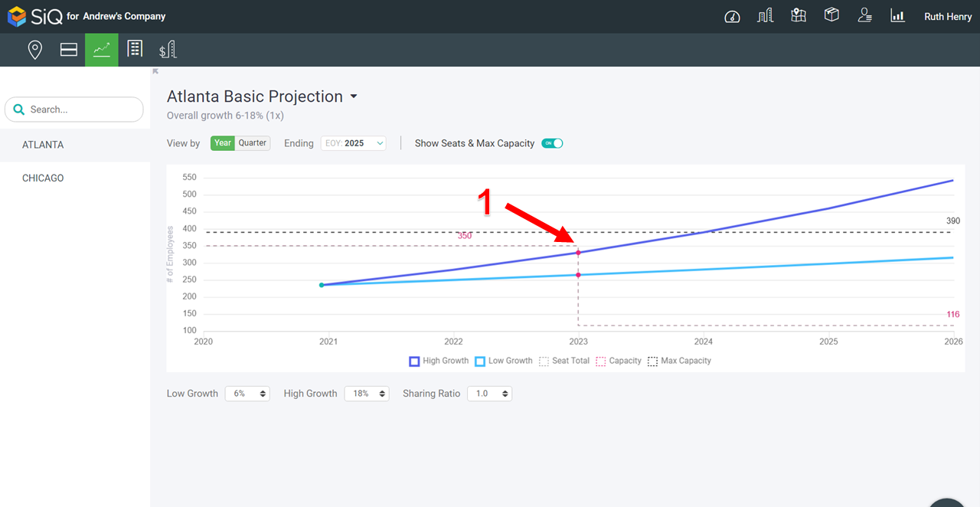The image size is (980, 507).
Task: Click the SiQ logo
Action: point(35,16)
